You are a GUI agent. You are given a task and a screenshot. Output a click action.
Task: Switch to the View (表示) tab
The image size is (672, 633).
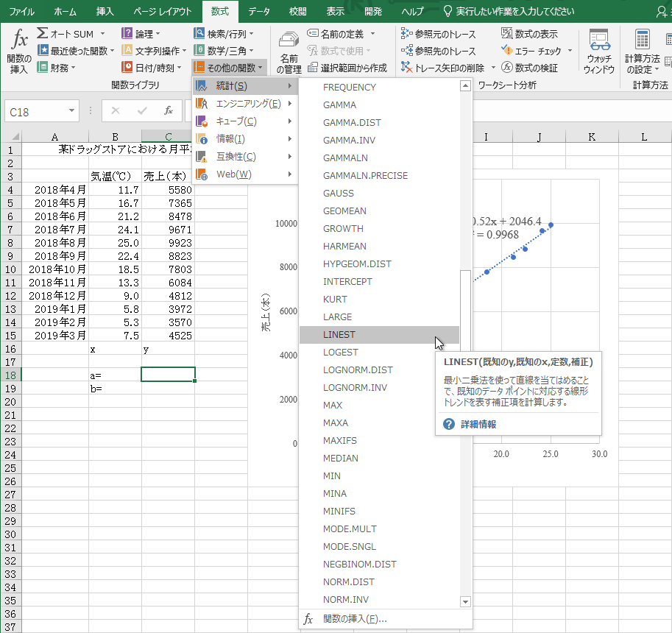[x=336, y=12]
